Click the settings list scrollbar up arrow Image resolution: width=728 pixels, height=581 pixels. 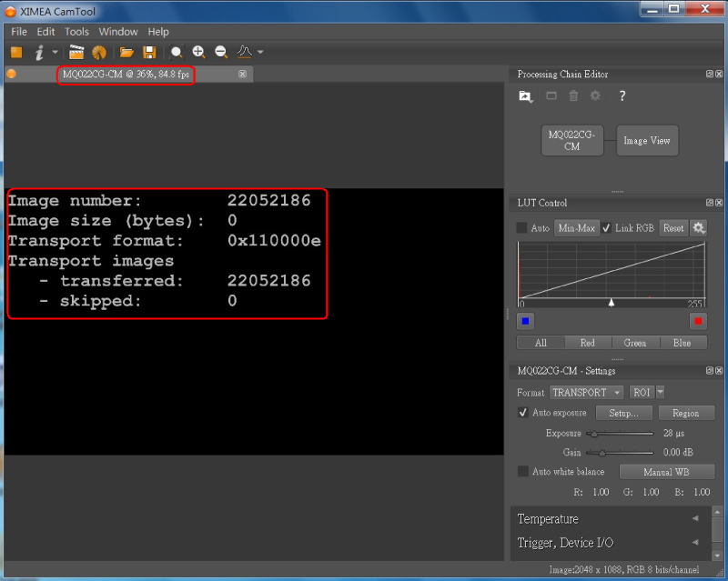(717, 512)
